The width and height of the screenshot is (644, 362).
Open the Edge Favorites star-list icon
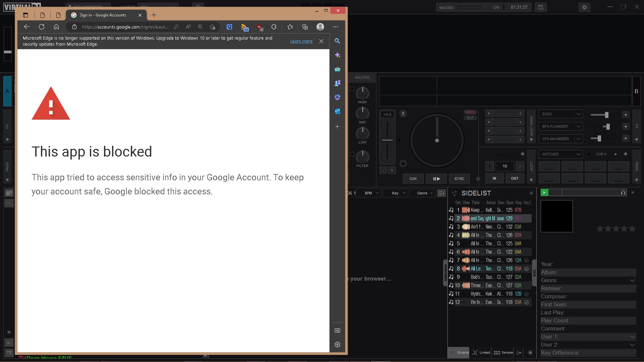(x=290, y=27)
